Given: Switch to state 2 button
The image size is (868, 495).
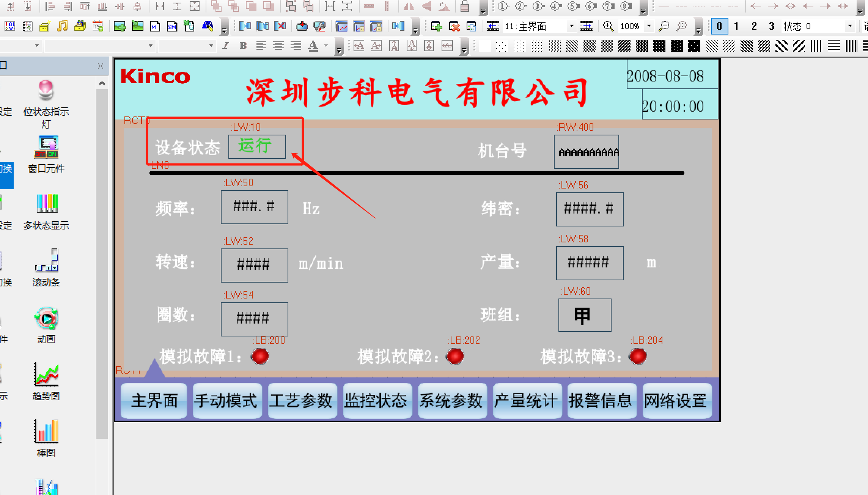Looking at the screenshot, I should coord(754,26).
